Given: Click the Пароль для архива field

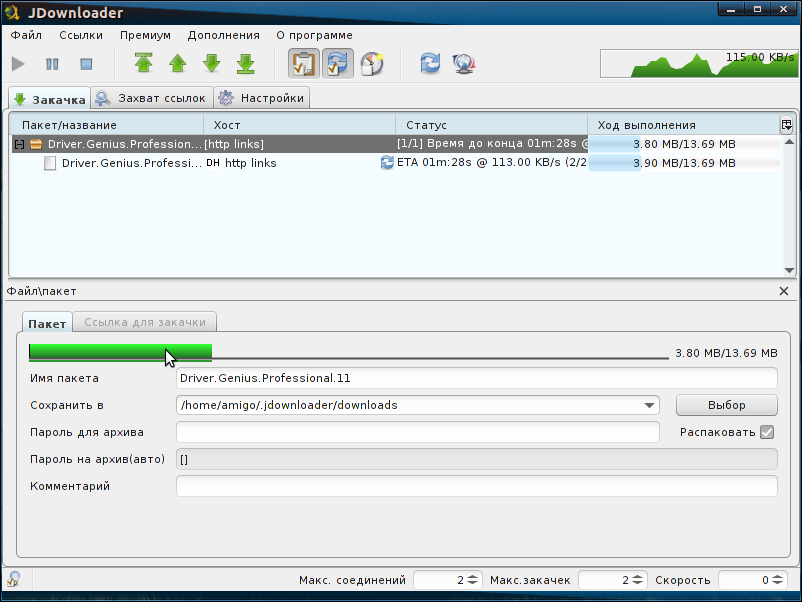Looking at the screenshot, I should 418,432.
